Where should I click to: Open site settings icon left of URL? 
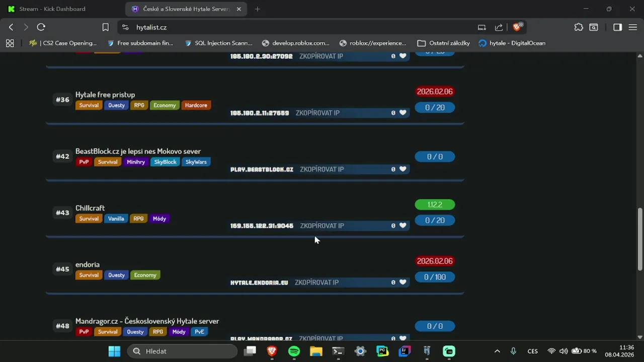pyautogui.click(x=126, y=27)
